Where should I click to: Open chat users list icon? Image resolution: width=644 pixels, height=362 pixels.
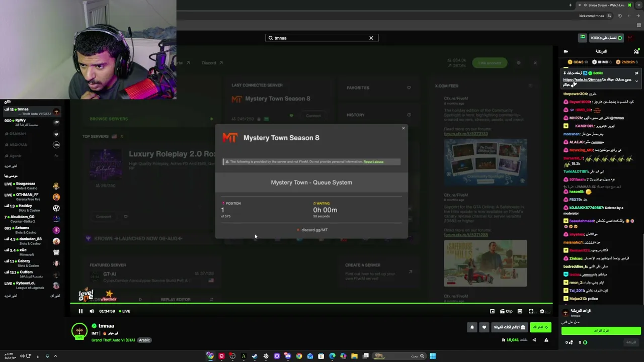(x=636, y=51)
